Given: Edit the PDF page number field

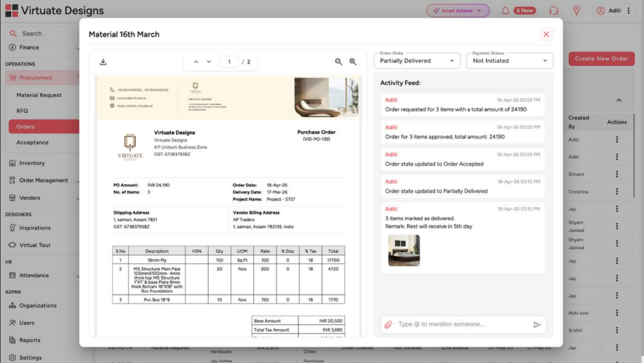Looking at the screenshot, I should point(229,62).
